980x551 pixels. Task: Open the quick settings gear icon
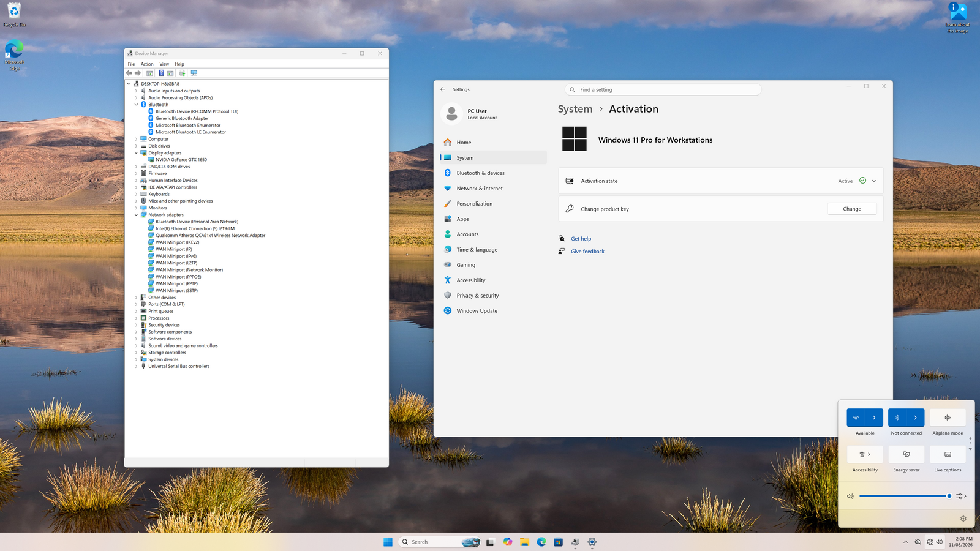(963, 519)
